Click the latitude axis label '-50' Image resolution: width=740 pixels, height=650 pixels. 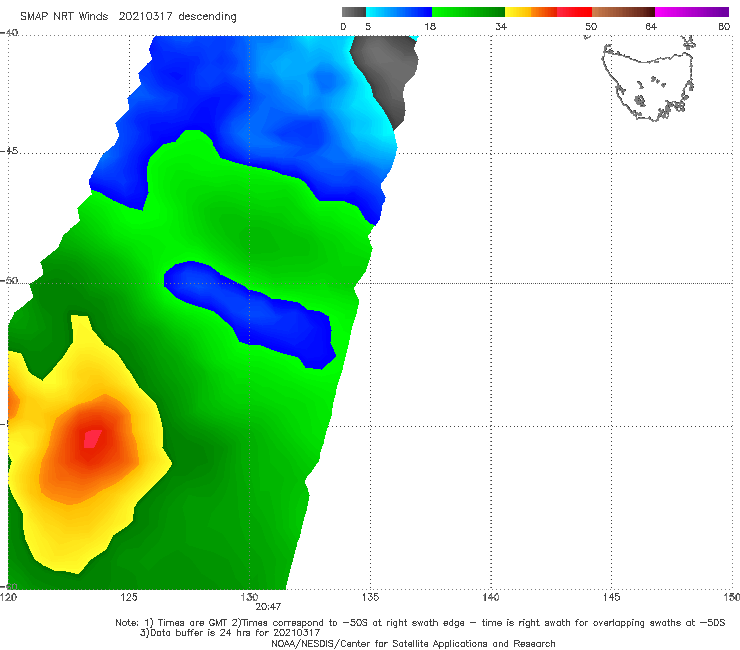(x=9, y=281)
